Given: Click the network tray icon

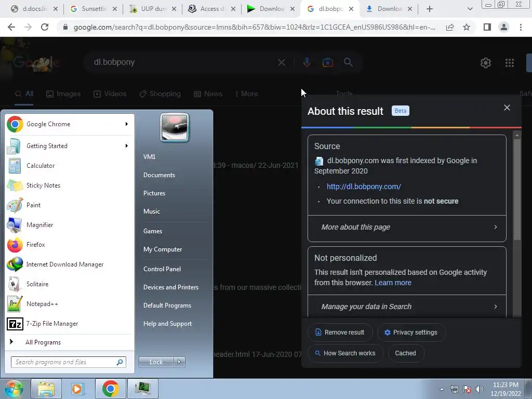Looking at the screenshot, I should [x=454, y=389].
